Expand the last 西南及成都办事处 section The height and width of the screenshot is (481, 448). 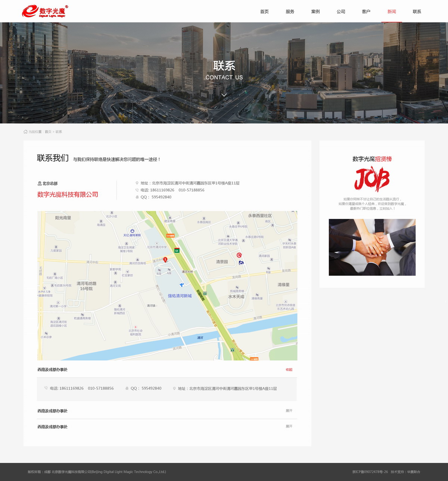coord(289,426)
